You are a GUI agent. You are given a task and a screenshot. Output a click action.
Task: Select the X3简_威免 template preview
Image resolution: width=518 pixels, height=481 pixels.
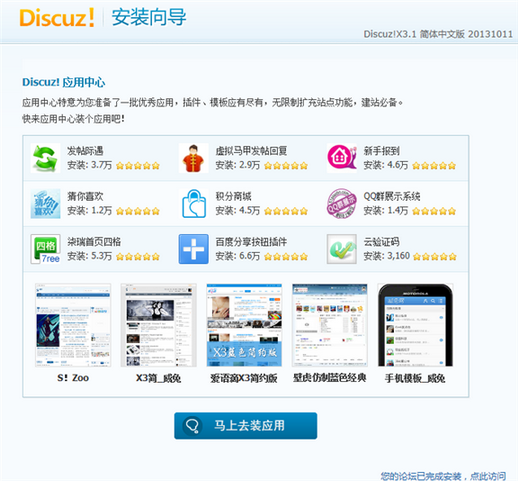coord(159,325)
